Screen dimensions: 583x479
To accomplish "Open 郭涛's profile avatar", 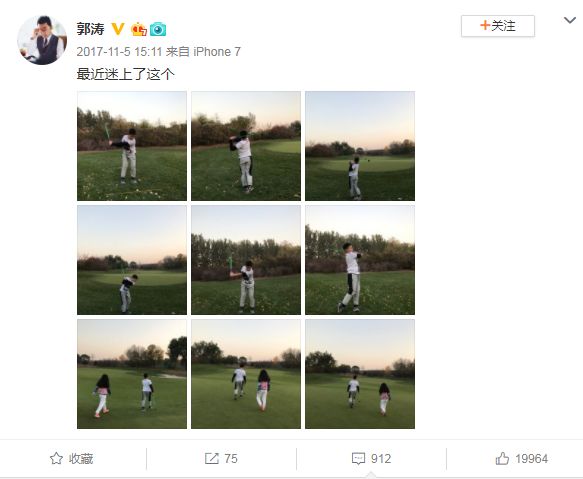I will click(42, 40).
